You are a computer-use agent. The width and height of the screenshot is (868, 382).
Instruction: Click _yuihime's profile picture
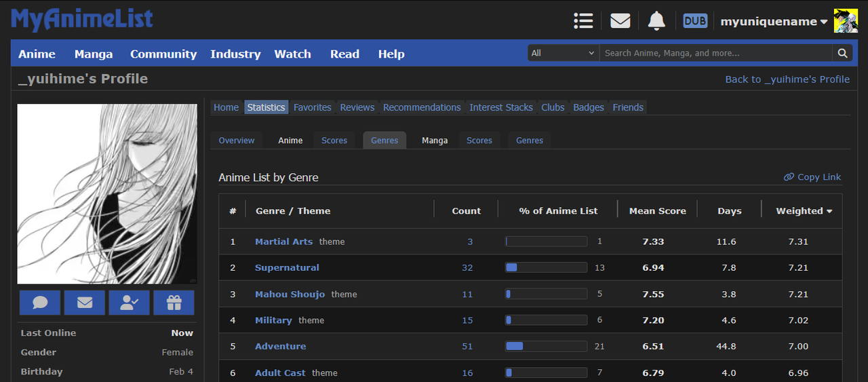pos(107,193)
